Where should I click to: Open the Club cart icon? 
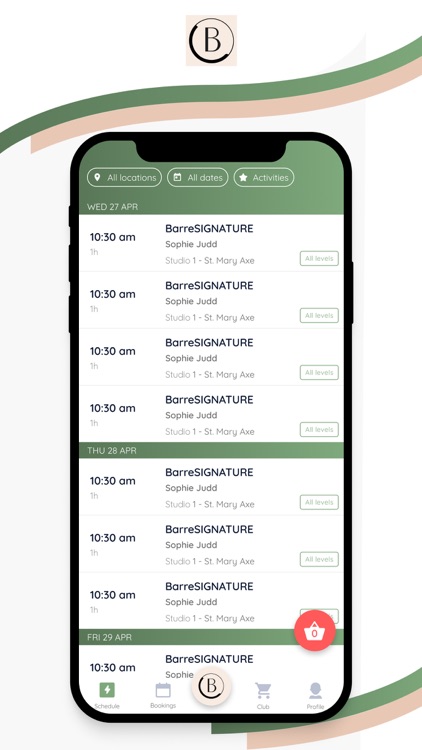point(263,691)
